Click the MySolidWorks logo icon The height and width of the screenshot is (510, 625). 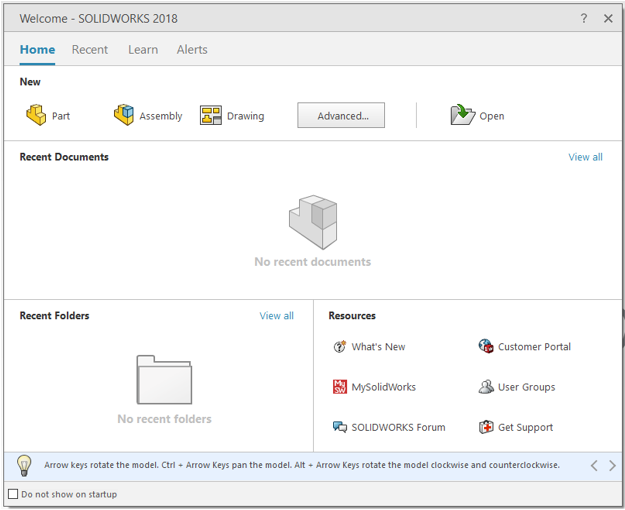340,387
